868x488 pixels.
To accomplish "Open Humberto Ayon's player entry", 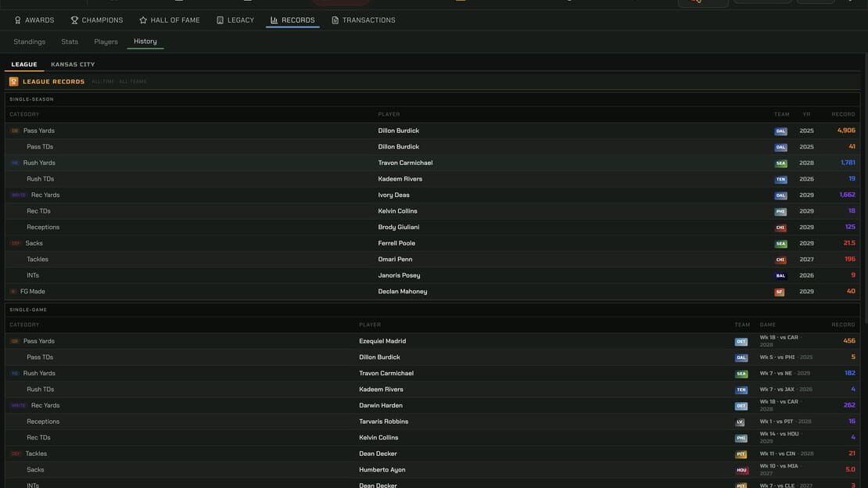I will (382, 470).
